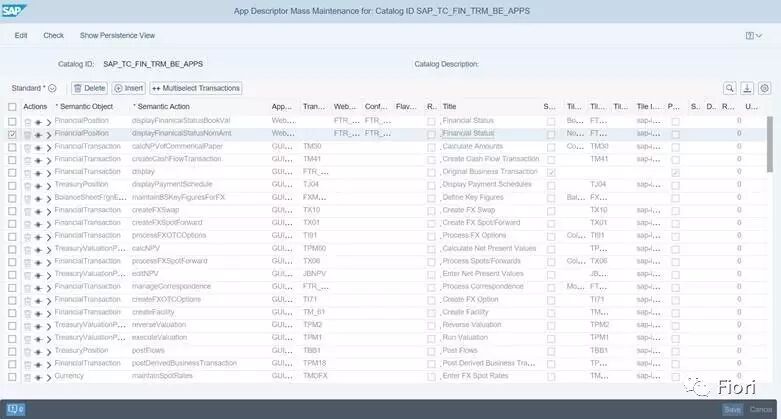Select the createFXSwap row checkbox
781x419 pixels.
pos(12,211)
